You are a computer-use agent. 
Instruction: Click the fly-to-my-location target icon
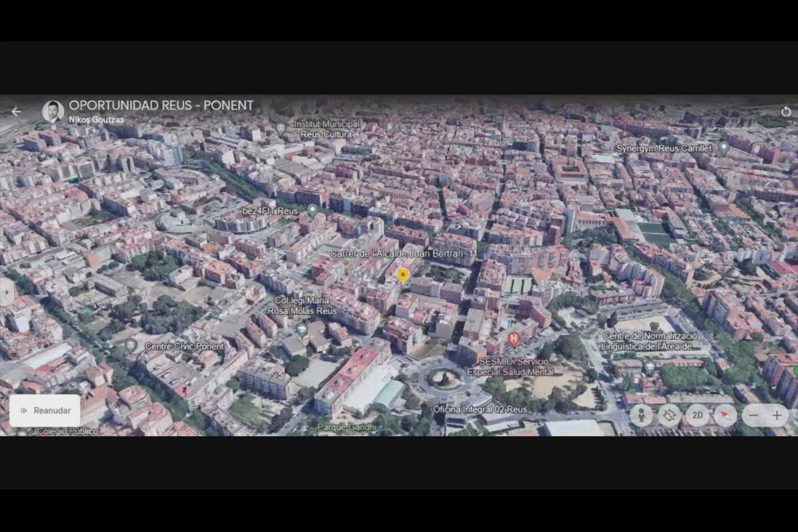(669, 416)
